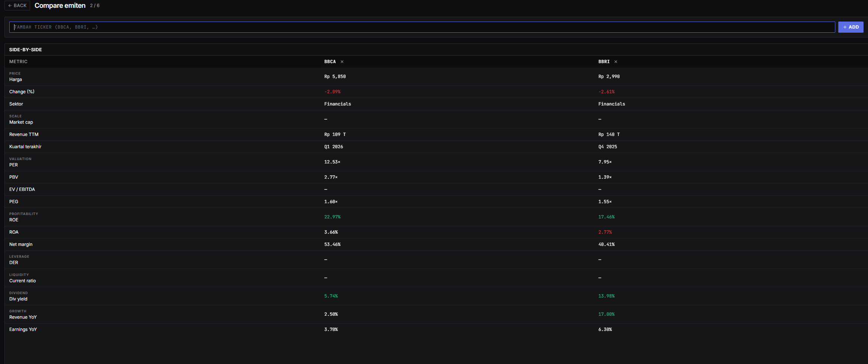
Task: Click the Sektor row label
Action: click(16, 104)
